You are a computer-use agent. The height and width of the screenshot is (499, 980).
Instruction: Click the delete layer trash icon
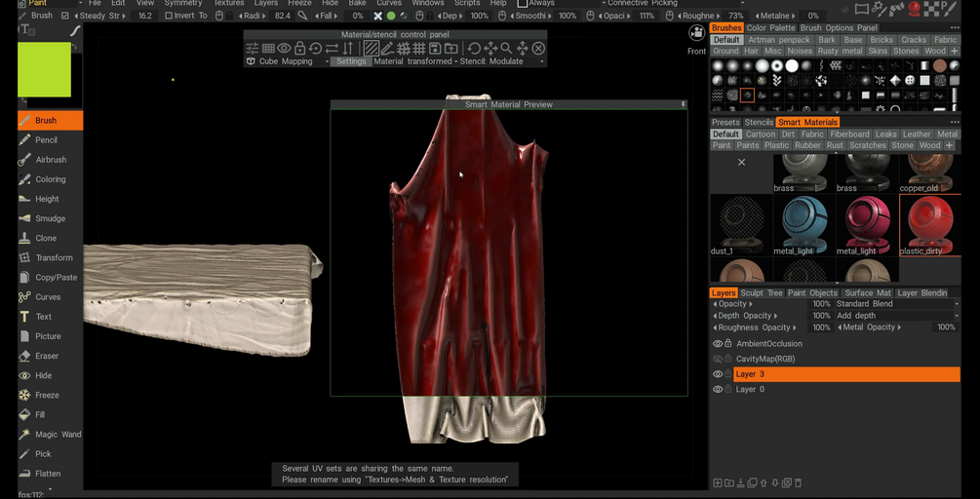point(797,482)
